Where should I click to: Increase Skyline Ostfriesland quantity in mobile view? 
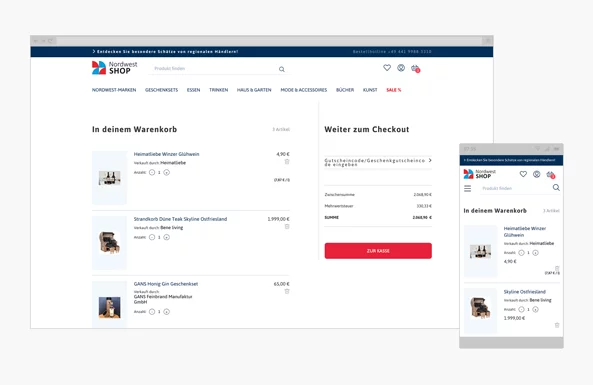point(536,309)
